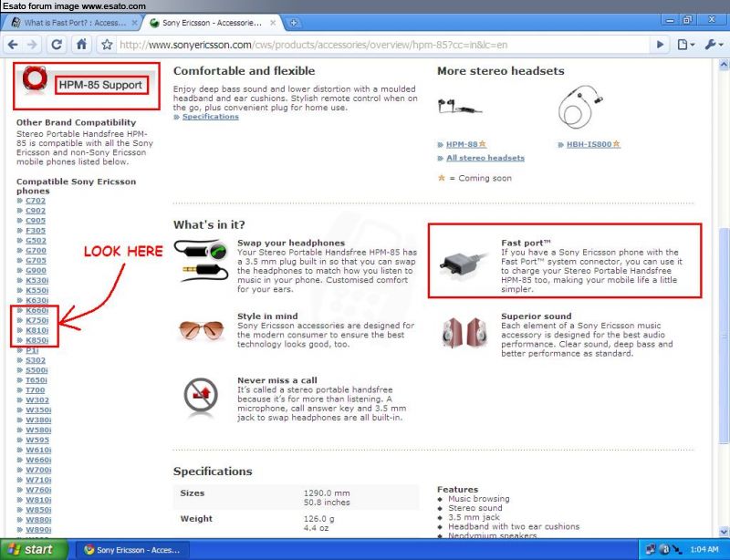Open a new tab with the plus button
Image resolution: width=730 pixels, height=560 pixels.
tap(293, 22)
